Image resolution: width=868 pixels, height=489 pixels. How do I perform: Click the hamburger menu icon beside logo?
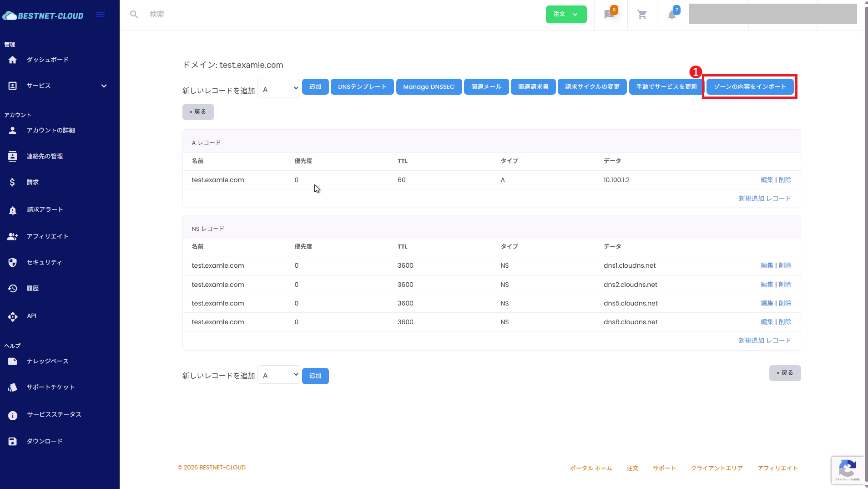click(x=101, y=15)
